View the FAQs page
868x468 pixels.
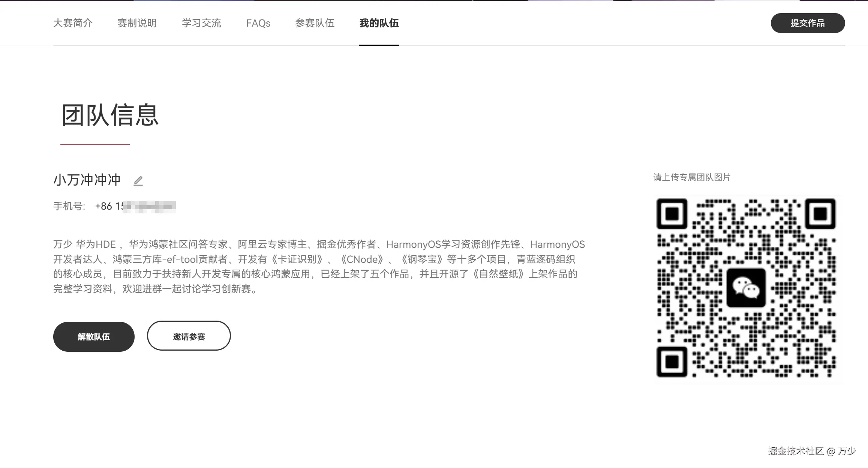coord(258,23)
